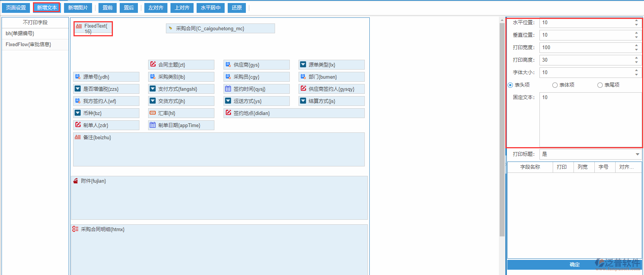Click the number icon on 汇率{hl} field

pyautogui.click(x=153, y=113)
